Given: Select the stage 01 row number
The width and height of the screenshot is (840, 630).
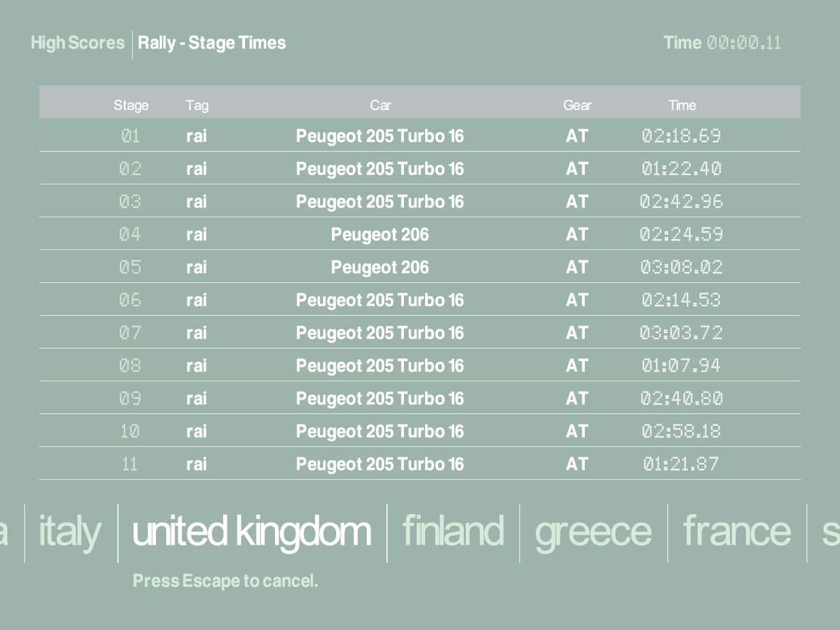Looking at the screenshot, I should click(131, 136).
